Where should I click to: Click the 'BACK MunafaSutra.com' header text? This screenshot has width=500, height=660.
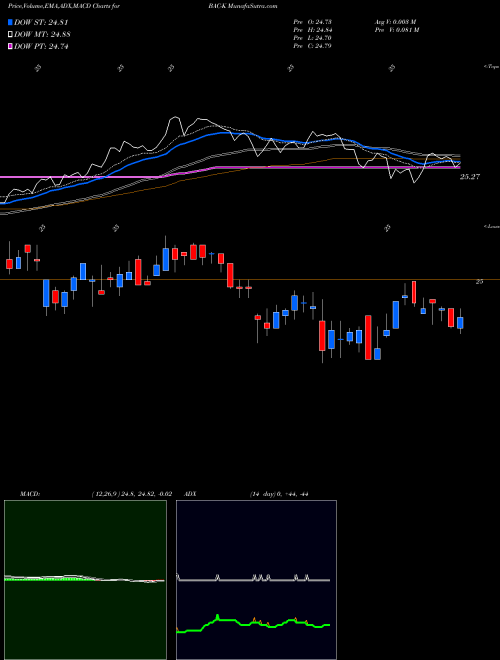pos(242,6)
